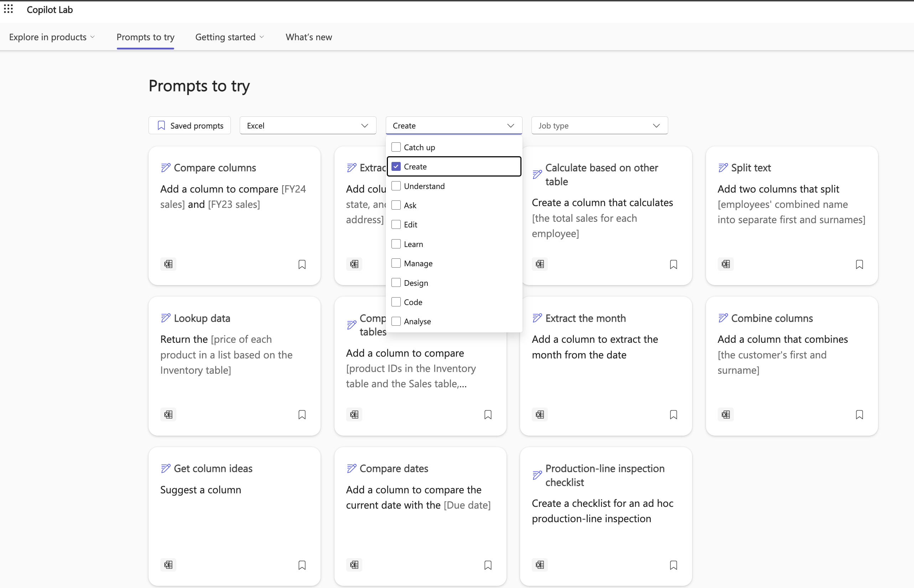The image size is (914, 588).
Task: Click pen icon beside Lookup data title
Action: click(x=165, y=318)
